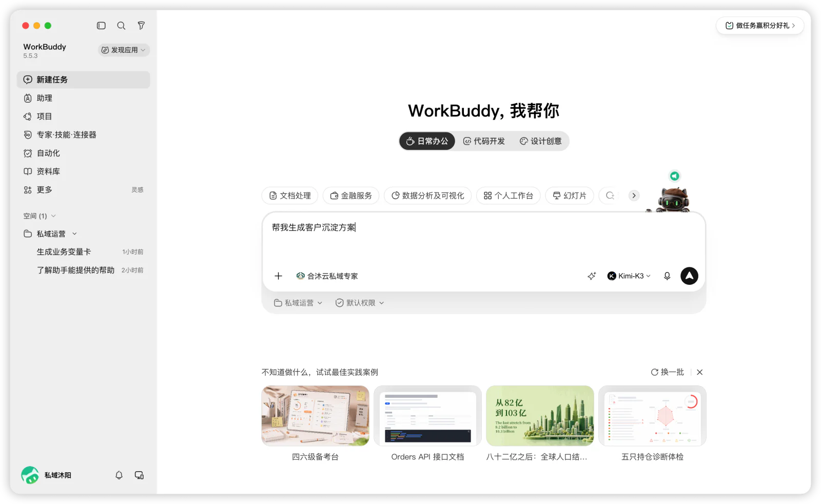Viewport: 821px width, 504px height.
Task: Click the 灵感 label beside 更多
Action: tap(137, 190)
